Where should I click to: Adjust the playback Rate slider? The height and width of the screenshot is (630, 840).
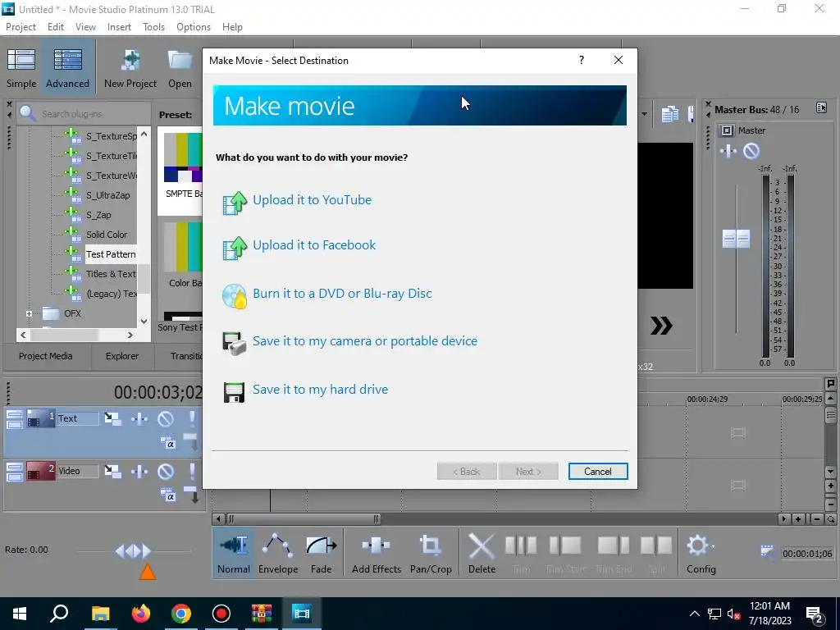pos(134,550)
